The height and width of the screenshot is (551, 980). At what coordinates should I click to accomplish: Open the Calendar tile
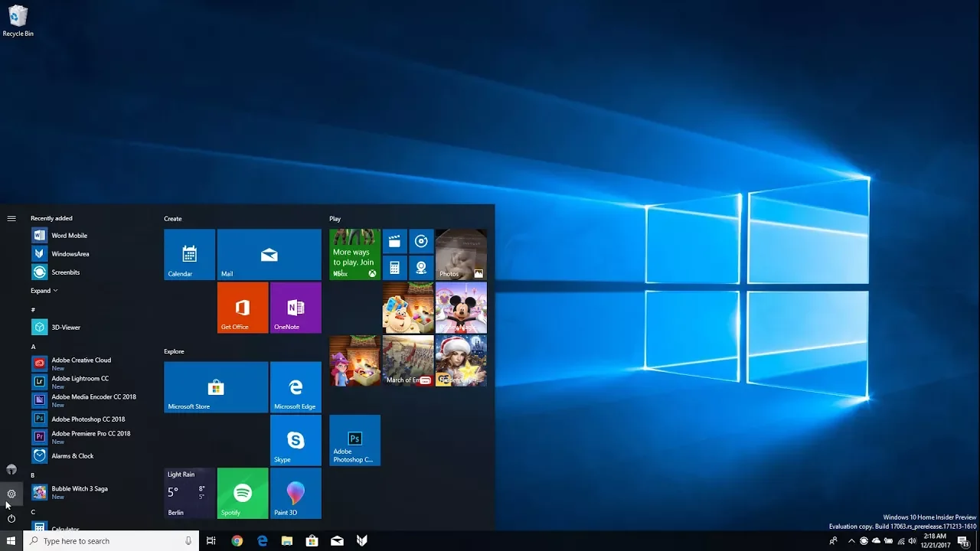coord(189,255)
